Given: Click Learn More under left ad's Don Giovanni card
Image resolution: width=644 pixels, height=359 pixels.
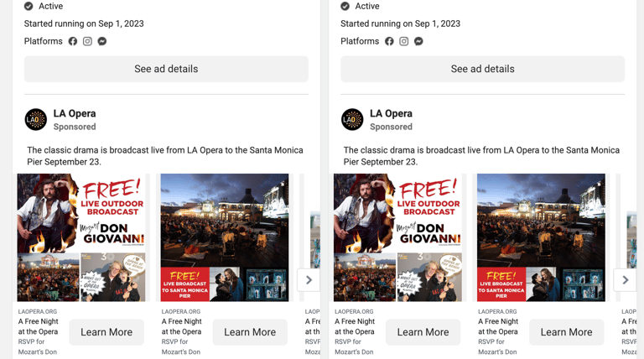Looking at the screenshot, I should (106, 332).
